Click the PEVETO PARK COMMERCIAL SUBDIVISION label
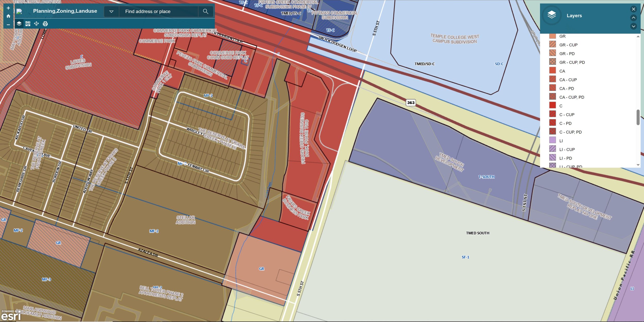This screenshot has width=644, height=322. [x=202, y=65]
